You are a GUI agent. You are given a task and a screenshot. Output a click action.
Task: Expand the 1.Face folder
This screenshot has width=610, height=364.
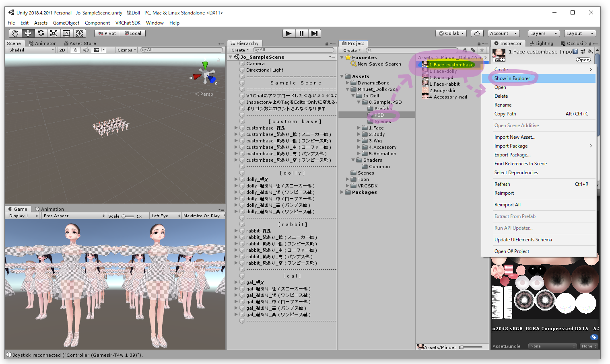[359, 128]
